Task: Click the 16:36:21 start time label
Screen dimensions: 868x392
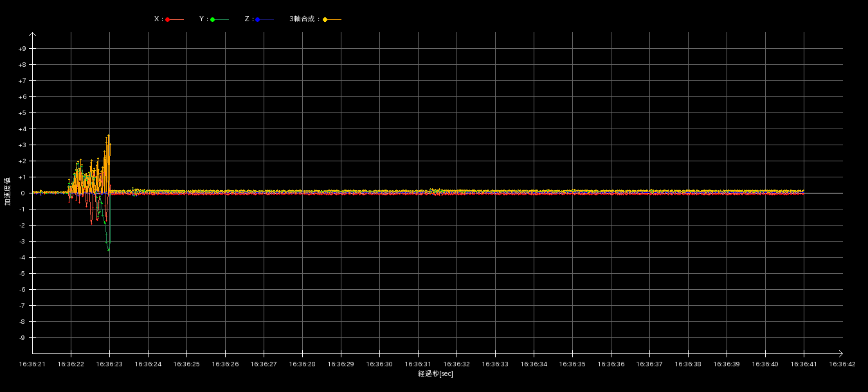Action: 32,364
